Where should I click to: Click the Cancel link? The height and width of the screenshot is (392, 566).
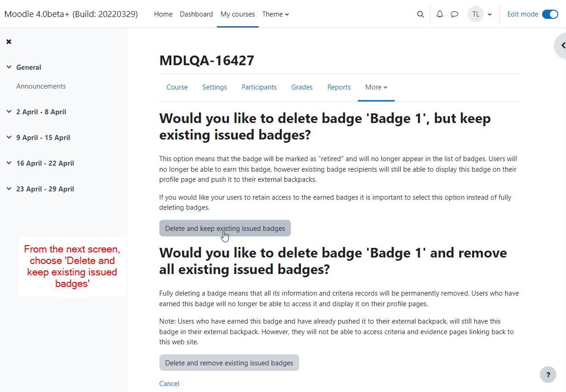[169, 384]
